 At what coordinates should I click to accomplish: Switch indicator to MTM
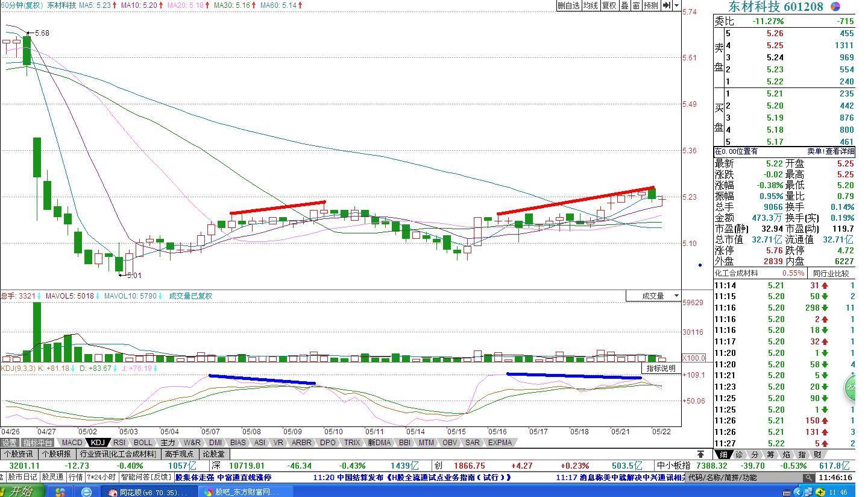pos(426,443)
